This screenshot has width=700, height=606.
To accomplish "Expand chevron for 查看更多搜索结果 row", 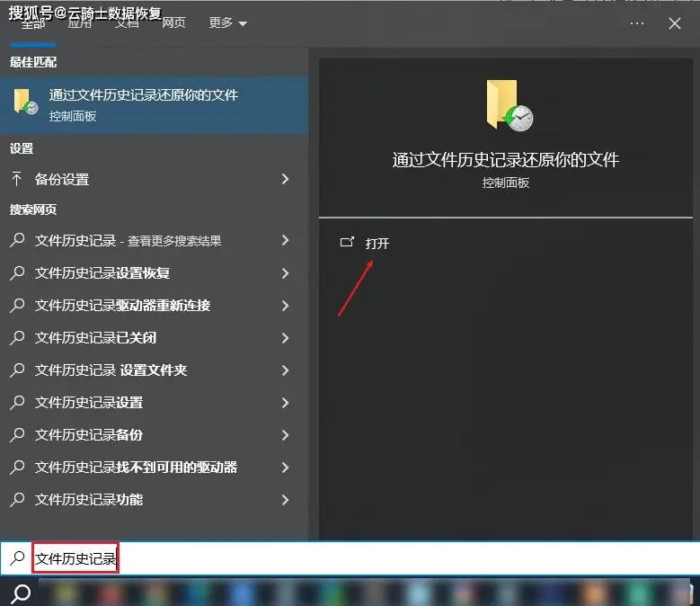I will point(286,241).
